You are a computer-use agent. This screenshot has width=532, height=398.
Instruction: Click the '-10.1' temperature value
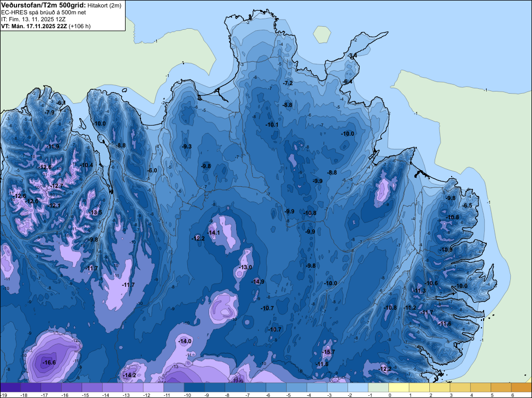(x=272, y=125)
